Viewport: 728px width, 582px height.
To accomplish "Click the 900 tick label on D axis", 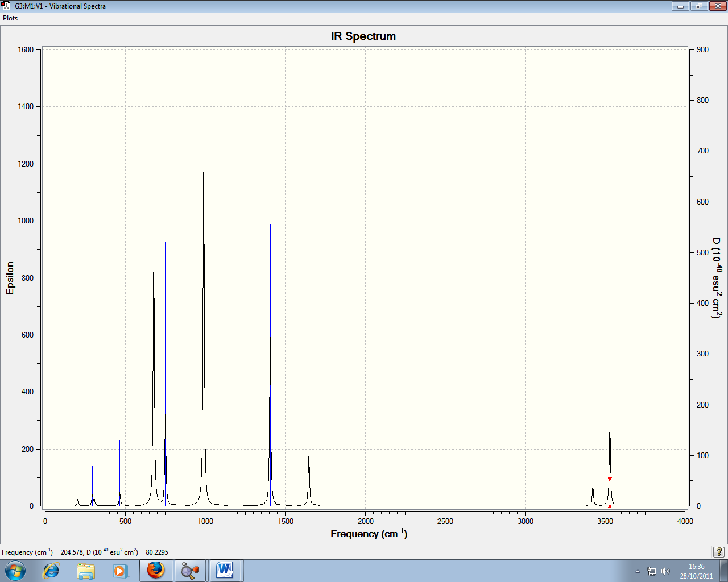I will [702, 49].
